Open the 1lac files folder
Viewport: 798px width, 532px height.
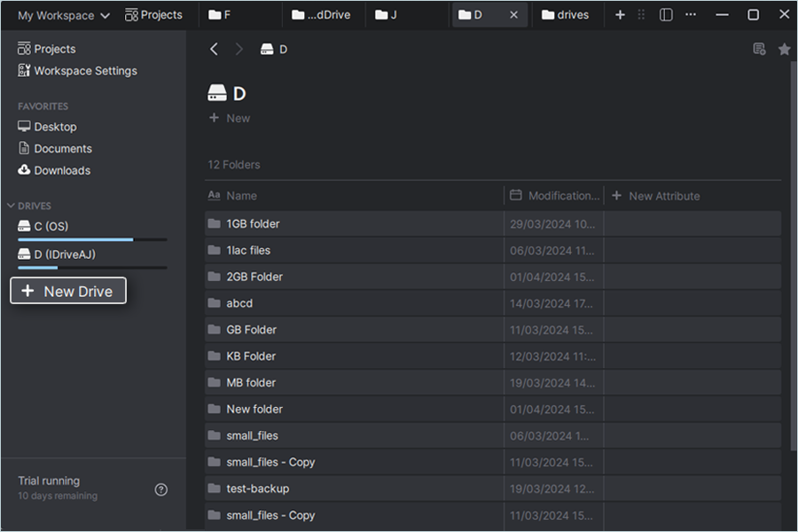[x=493, y=250]
